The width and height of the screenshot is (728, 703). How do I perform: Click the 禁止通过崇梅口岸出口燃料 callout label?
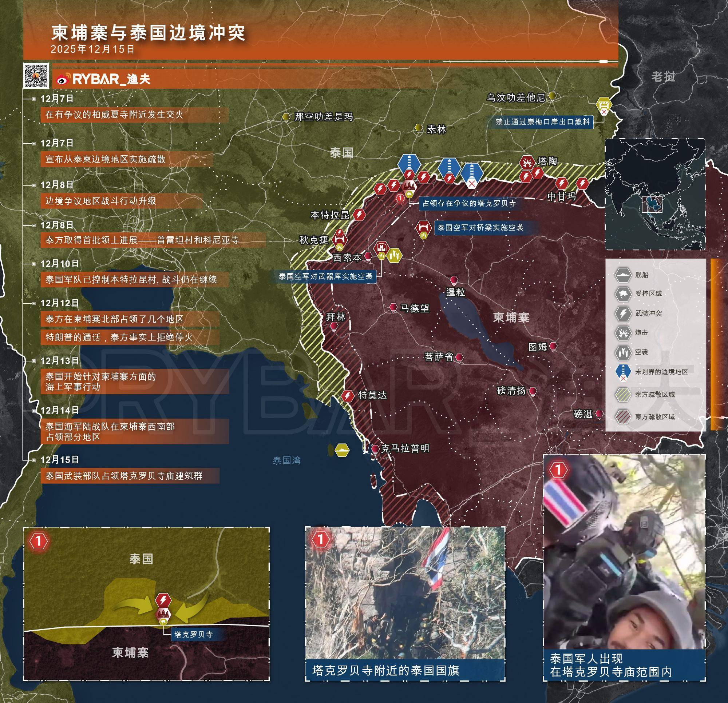(x=542, y=122)
